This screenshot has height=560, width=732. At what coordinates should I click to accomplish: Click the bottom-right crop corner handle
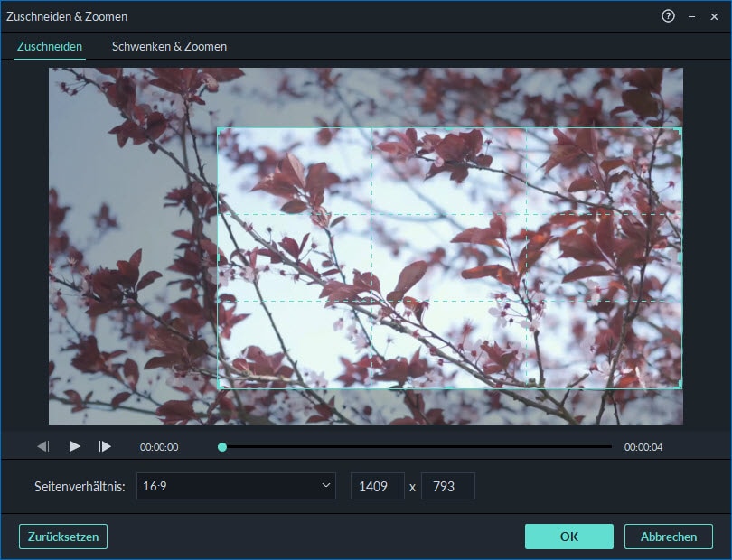(x=680, y=387)
